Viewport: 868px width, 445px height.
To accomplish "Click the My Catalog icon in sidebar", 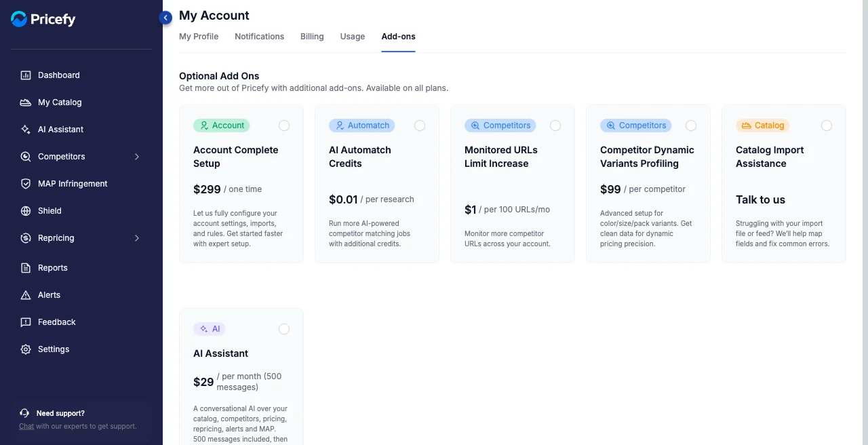I will [x=26, y=102].
